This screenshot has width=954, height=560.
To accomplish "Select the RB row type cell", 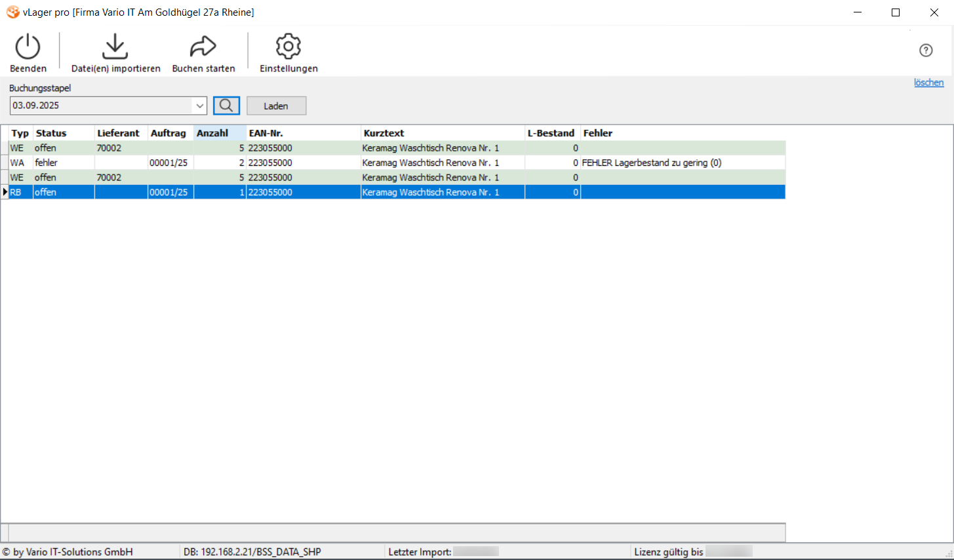I will tap(20, 192).
